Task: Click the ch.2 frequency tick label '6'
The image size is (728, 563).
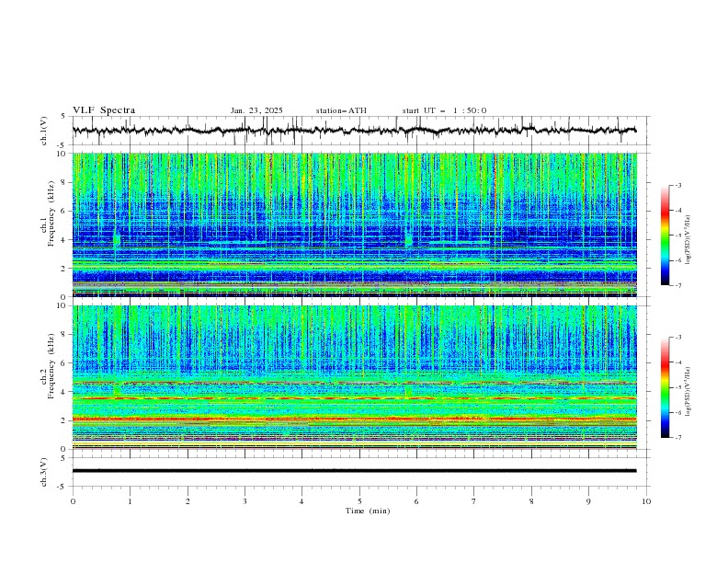Action: tap(65, 363)
